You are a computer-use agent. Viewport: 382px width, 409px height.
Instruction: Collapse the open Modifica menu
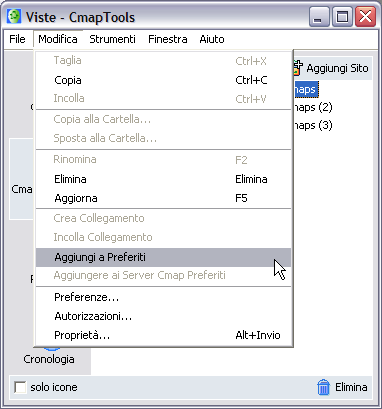pos(58,39)
